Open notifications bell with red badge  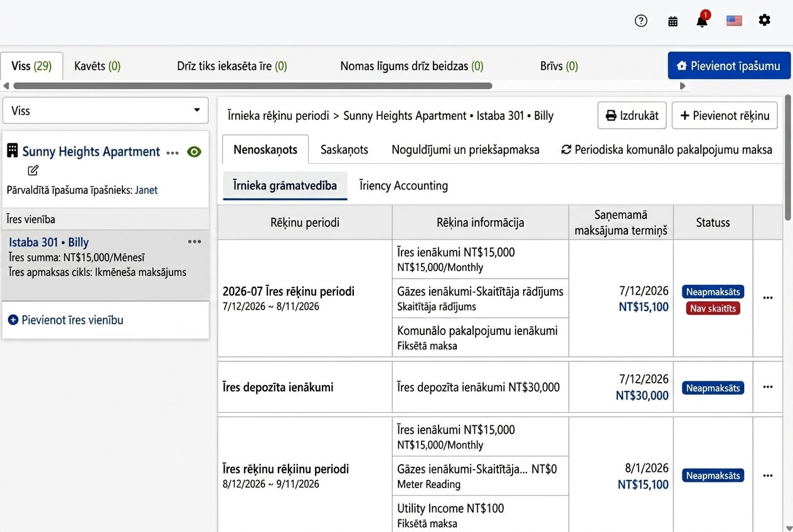702,20
